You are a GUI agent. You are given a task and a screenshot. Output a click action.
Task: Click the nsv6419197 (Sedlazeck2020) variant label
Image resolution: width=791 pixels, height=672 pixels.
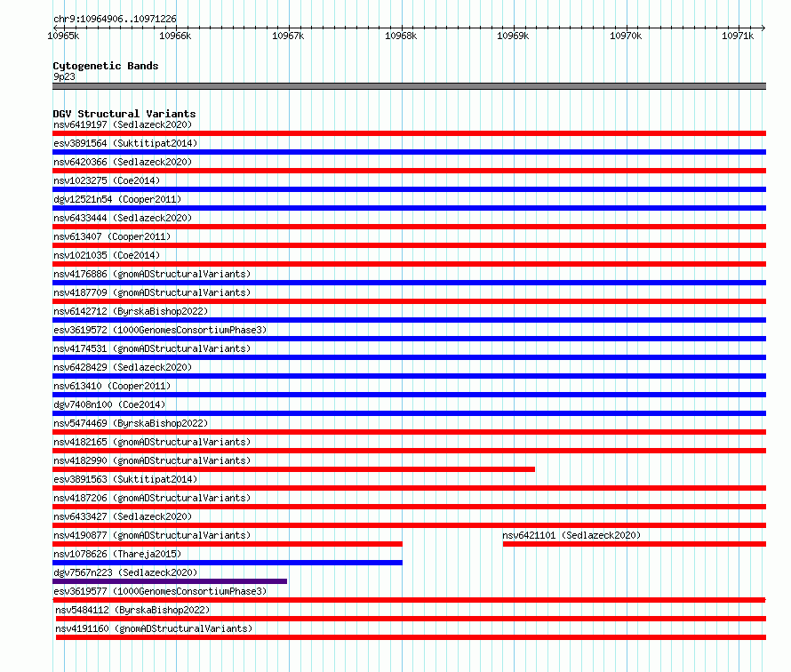coord(123,124)
